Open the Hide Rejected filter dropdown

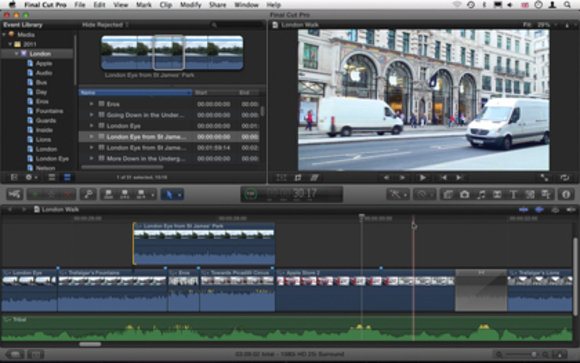coord(105,25)
